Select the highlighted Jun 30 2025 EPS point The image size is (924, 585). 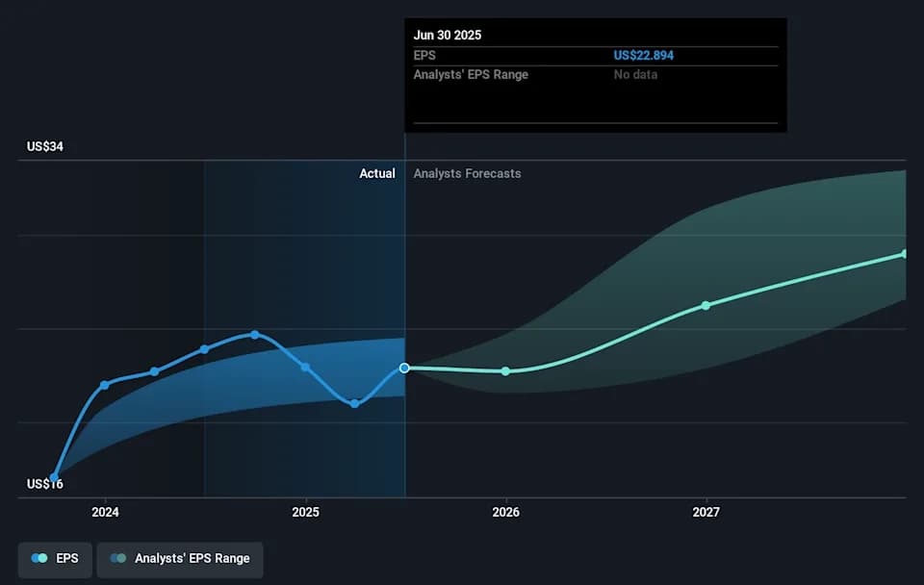[404, 368]
